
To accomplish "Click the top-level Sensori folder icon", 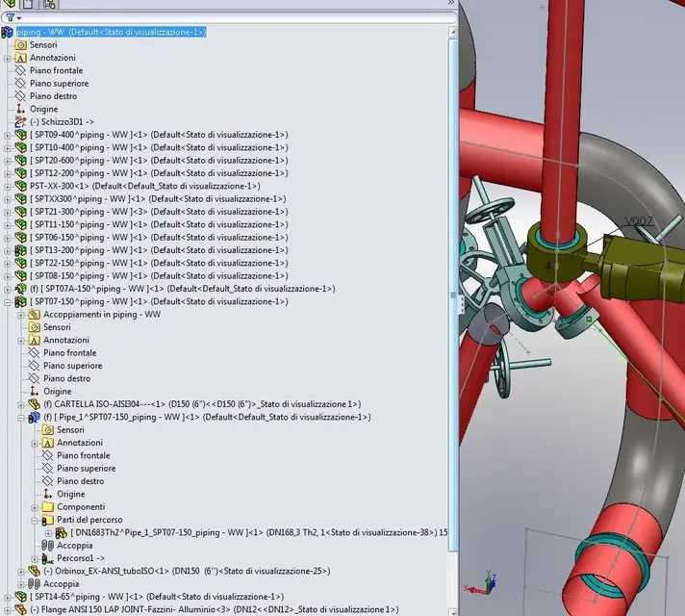I will click(x=20, y=44).
